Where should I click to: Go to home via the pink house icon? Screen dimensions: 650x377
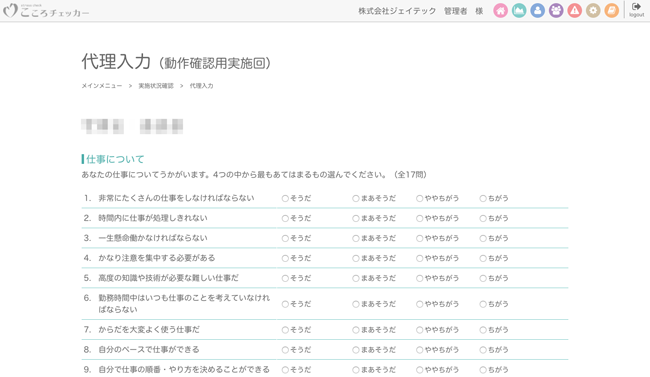[x=500, y=11]
